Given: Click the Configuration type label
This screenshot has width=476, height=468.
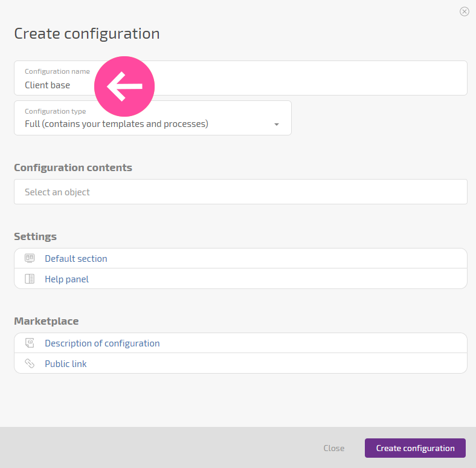Looking at the screenshot, I should [x=55, y=111].
